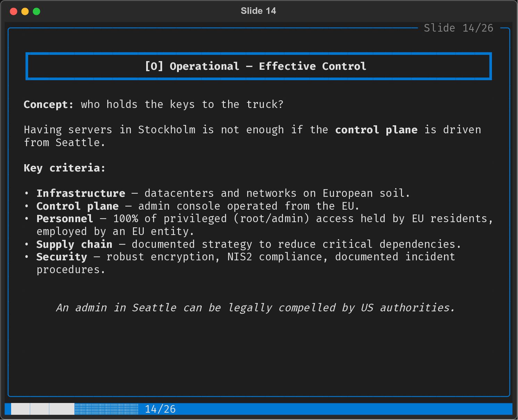The height and width of the screenshot is (420, 518).
Task: Click the 'Supply chain' bullet term
Action: 74,244
